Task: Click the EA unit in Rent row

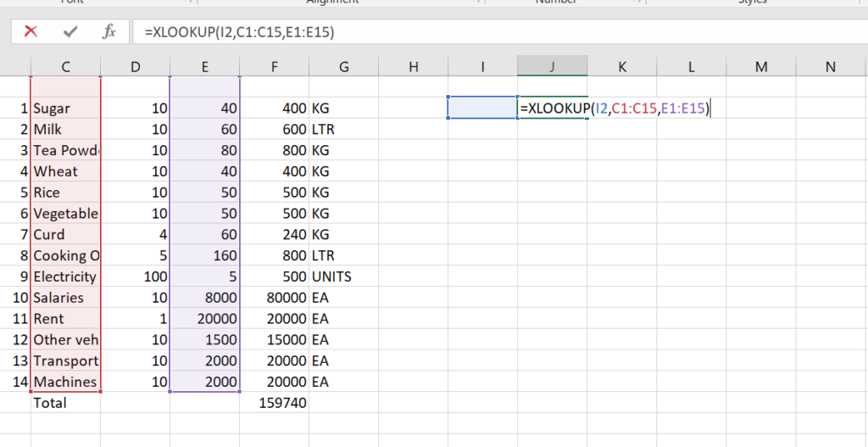Action: click(344, 318)
